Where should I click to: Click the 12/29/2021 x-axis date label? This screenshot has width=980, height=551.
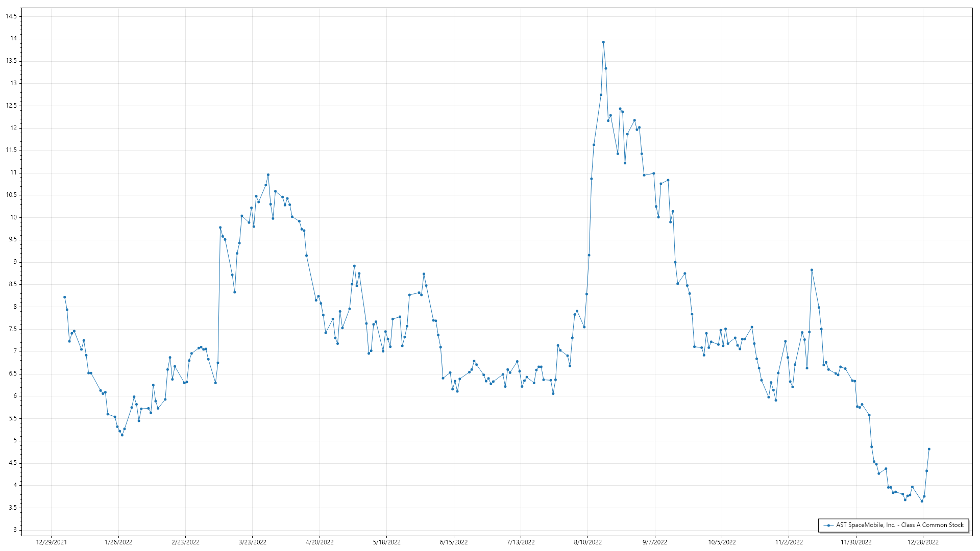[51, 542]
